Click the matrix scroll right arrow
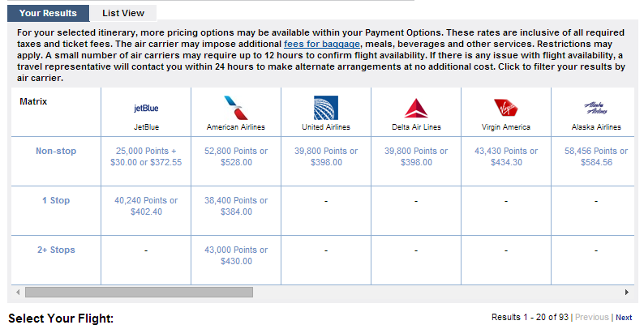644x325 pixels. point(627,292)
